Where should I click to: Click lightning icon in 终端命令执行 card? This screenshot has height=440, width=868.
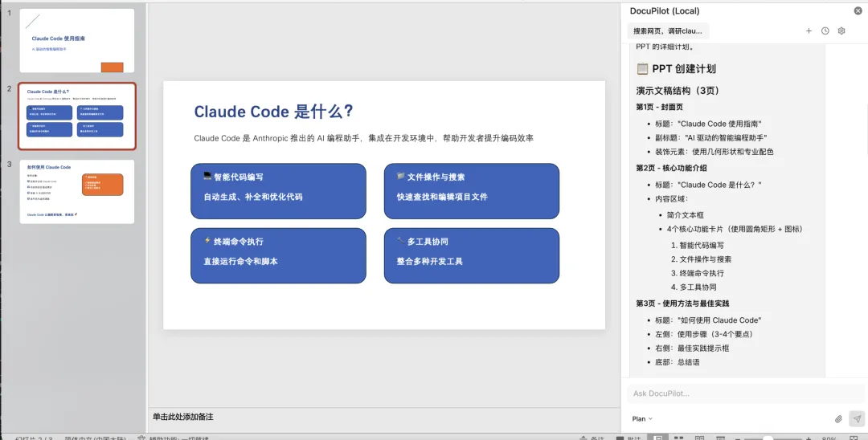click(207, 241)
